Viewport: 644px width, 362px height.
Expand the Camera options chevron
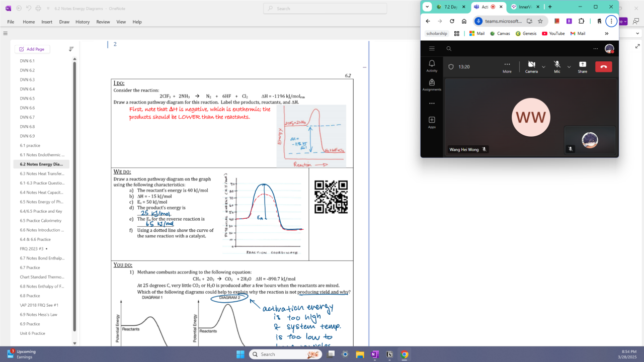pyautogui.click(x=543, y=66)
